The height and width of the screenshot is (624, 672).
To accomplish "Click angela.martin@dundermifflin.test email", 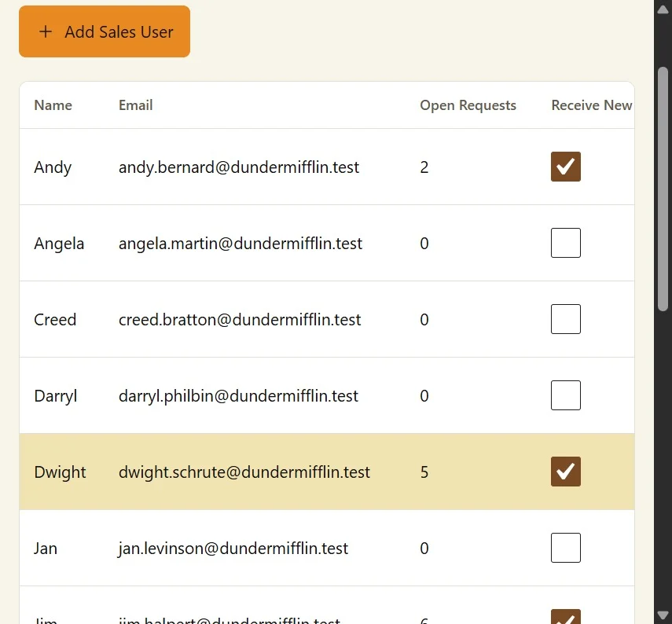I will 241,244.
